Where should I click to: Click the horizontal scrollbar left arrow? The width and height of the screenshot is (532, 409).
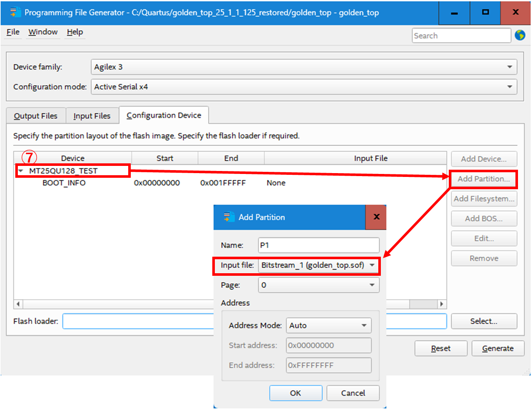[x=18, y=304]
